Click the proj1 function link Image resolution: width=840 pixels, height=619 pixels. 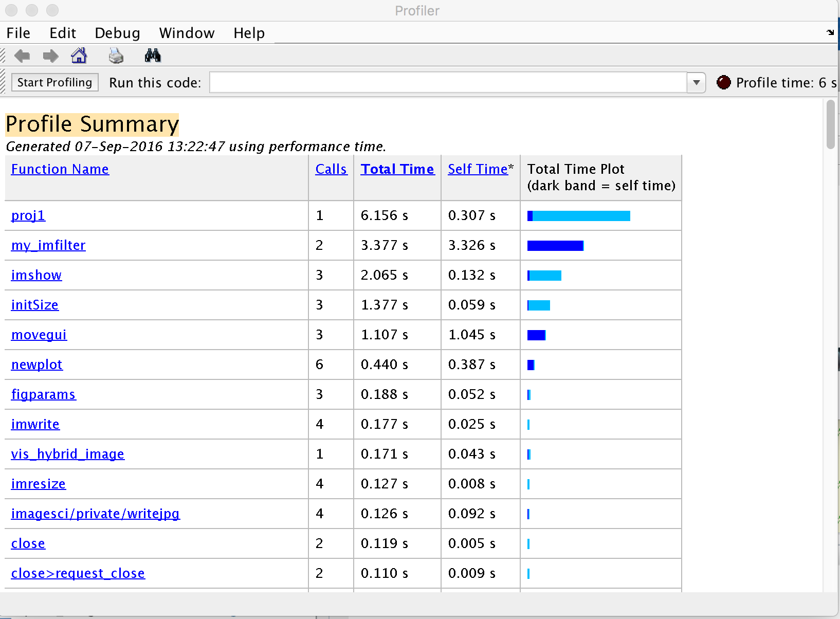click(x=28, y=215)
